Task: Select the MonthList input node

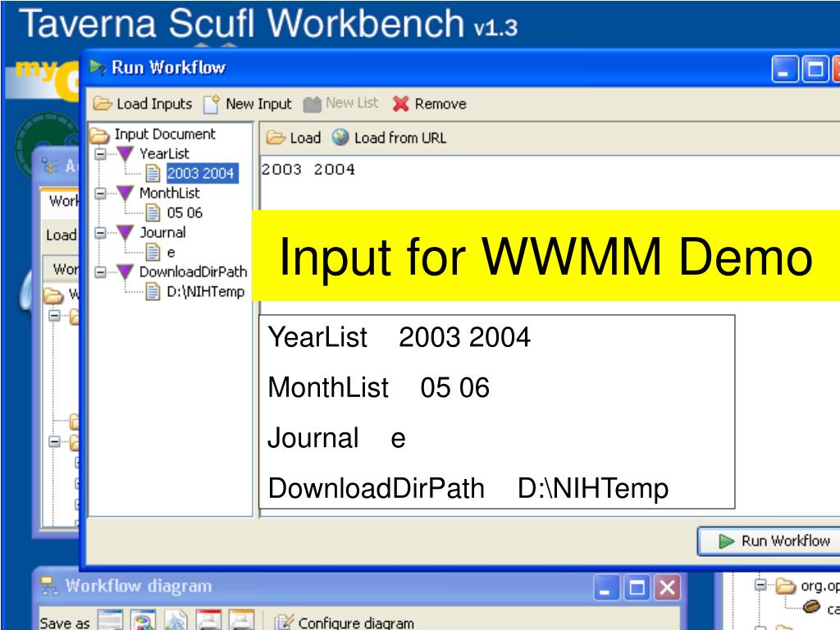Action: point(169,193)
